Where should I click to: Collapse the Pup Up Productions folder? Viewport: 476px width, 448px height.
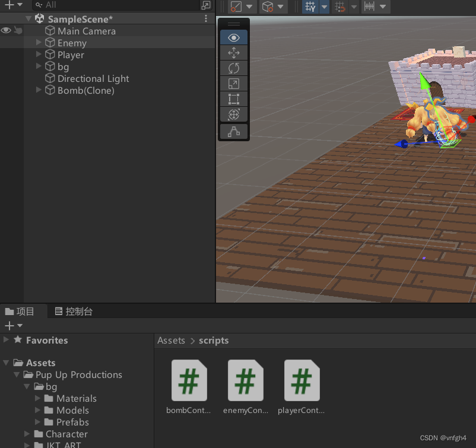tap(17, 374)
